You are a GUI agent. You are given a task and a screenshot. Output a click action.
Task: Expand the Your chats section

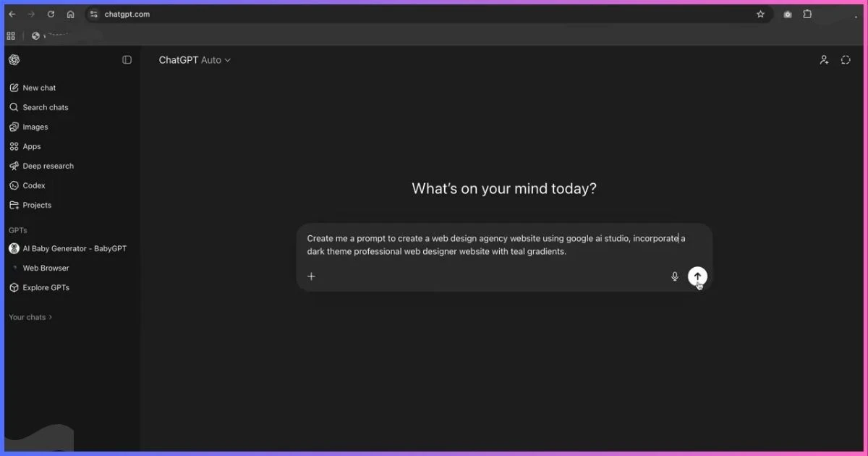coord(30,317)
